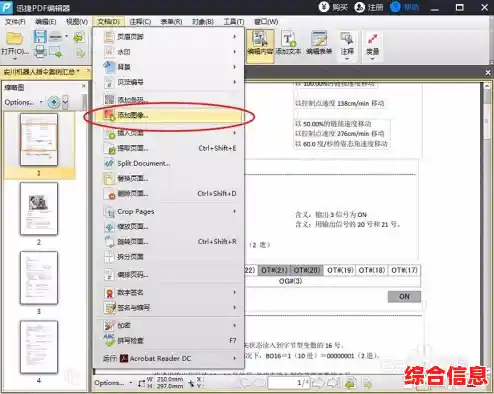Image resolution: width=494 pixels, height=394 pixels.
Task: Expand the Crop Pages submenu arrow
Action: tap(235, 211)
